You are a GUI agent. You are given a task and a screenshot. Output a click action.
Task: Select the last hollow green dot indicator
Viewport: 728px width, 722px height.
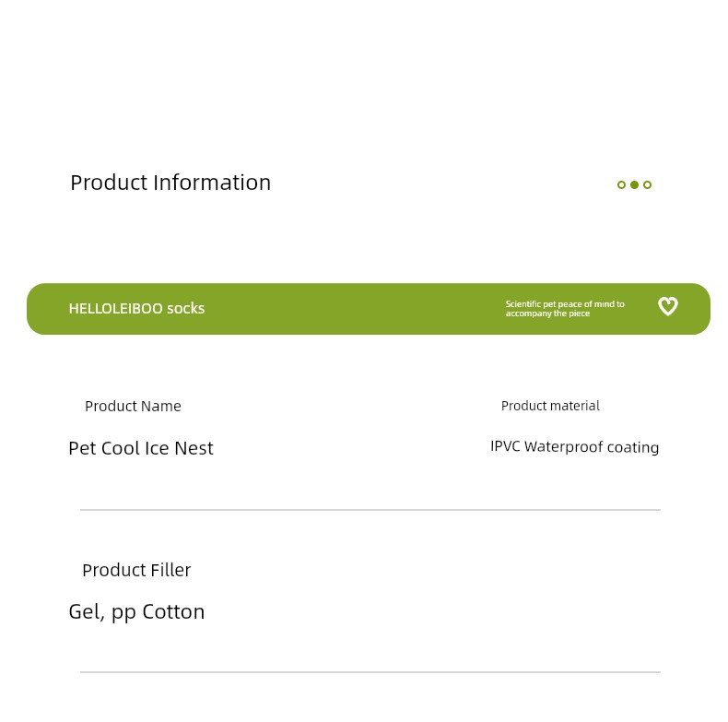coord(647,185)
